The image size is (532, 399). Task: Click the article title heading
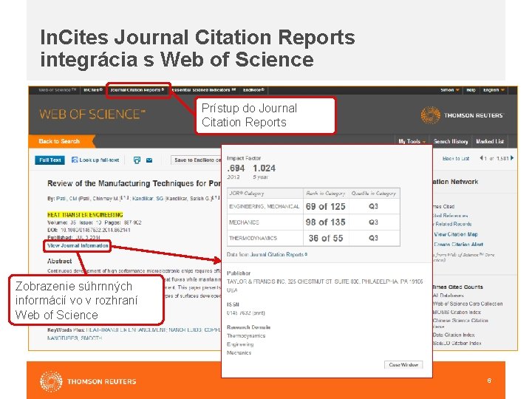click(x=134, y=183)
